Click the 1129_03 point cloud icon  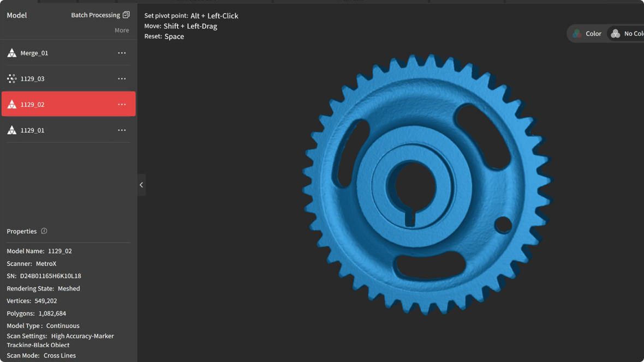pos(11,79)
